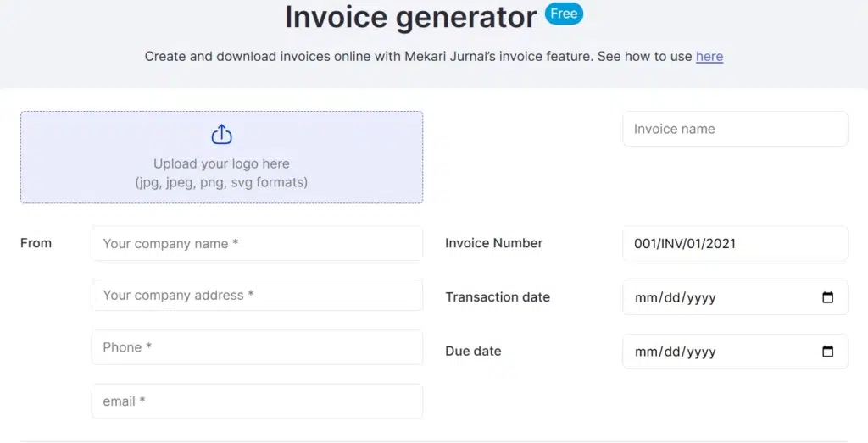Focus the Invoice name field
The image size is (868, 443).
(x=735, y=129)
